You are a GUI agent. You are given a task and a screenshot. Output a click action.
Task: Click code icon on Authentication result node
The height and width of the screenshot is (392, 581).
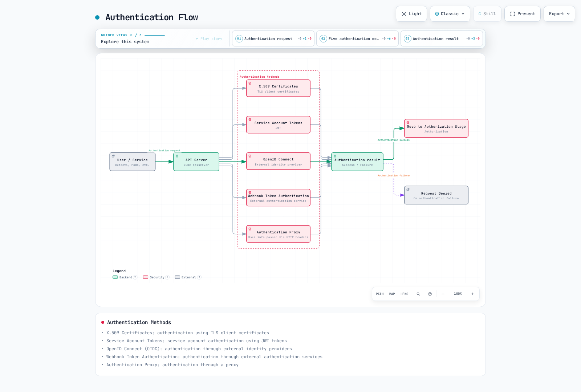pyautogui.click(x=335, y=156)
